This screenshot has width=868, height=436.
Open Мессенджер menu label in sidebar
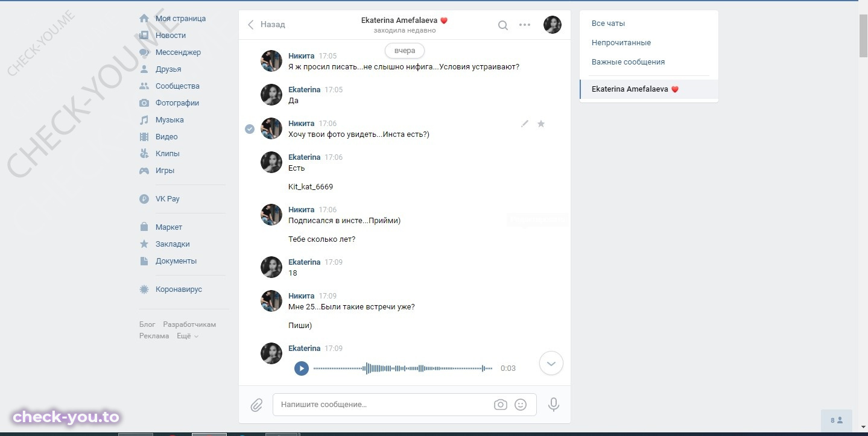point(178,52)
